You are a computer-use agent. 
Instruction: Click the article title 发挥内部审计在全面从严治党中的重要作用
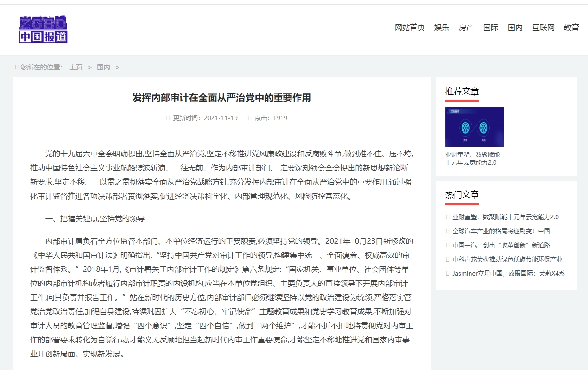coord(221,98)
